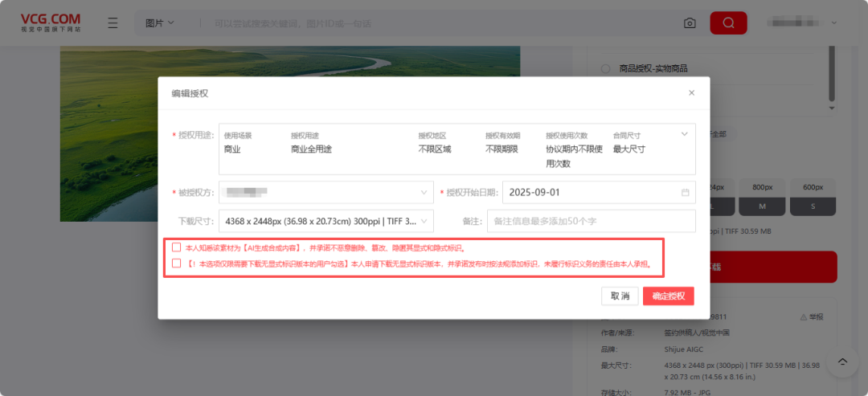Close the 编辑授权 dialog with the X
This screenshot has height=396, width=868.
[x=691, y=93]
